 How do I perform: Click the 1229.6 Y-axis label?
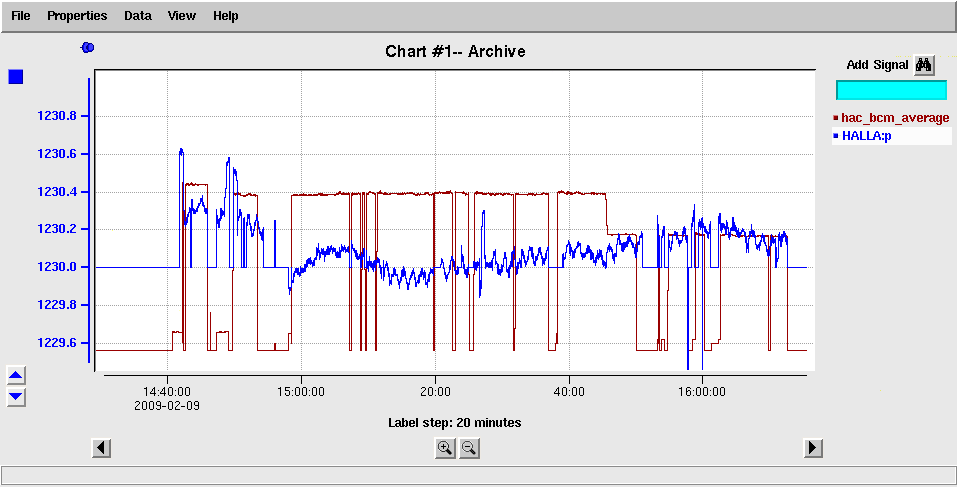pyautogui.click(x=57, y=343)
